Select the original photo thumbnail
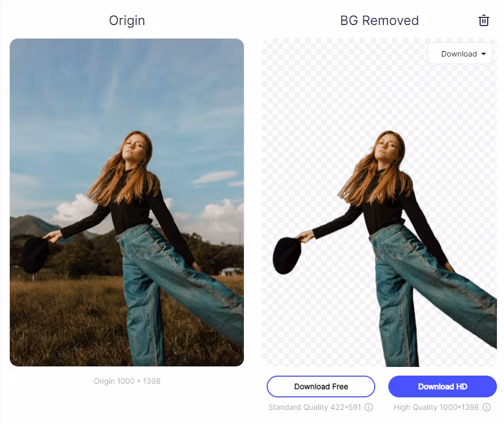 pyautogui.click(x=127, y=202)
